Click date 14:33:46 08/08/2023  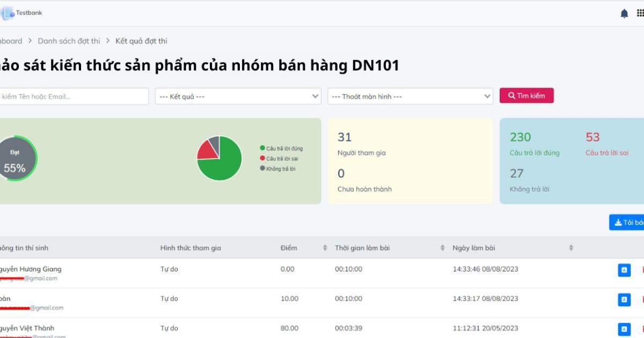(486, 269)
